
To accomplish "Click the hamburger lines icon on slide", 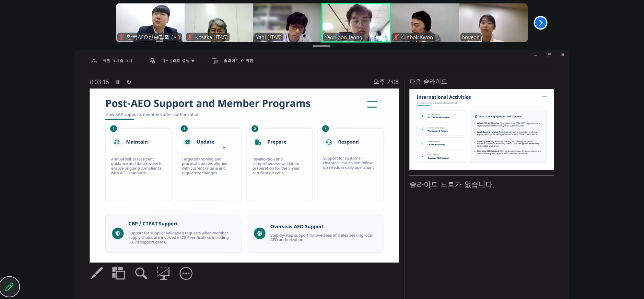I will tap(372, 104).
